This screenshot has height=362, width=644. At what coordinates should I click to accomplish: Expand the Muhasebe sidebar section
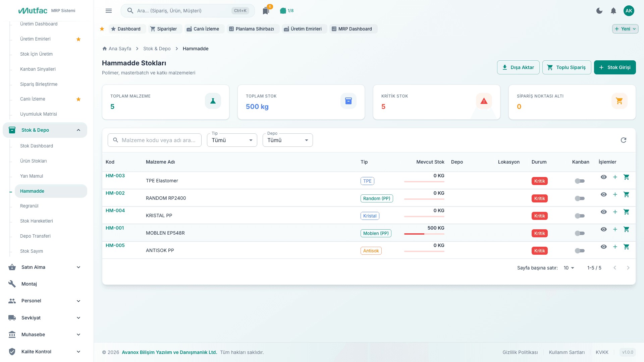click(x=45, y=335)
